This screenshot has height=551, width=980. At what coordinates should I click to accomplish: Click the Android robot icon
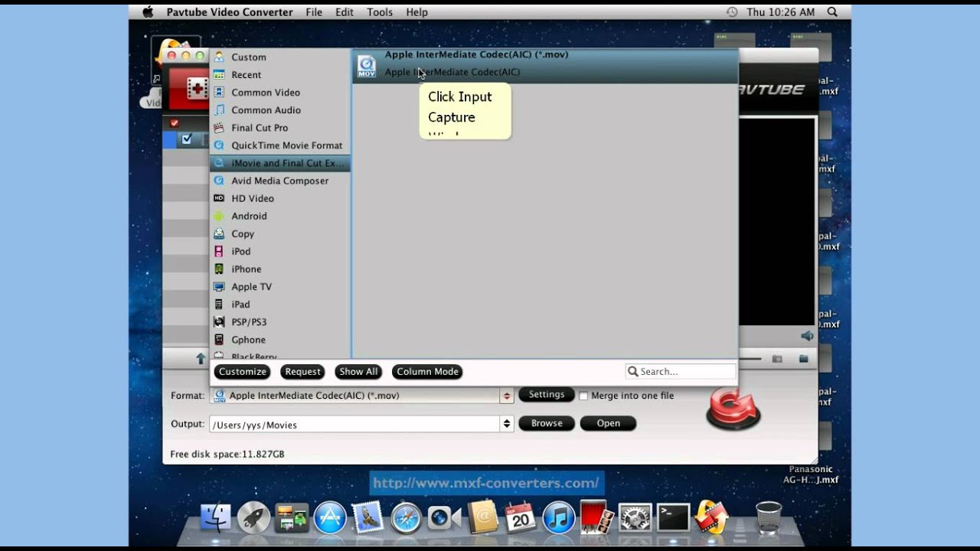(x=219, y=216)
